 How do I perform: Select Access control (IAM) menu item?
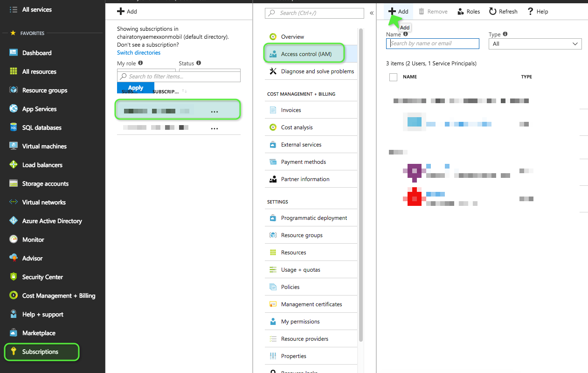[x=311, y=54]
